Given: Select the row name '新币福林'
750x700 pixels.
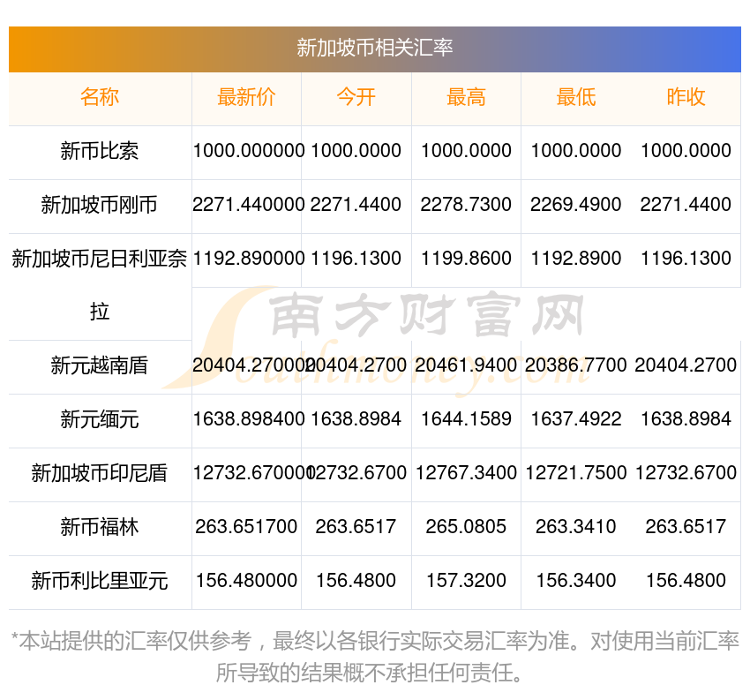Looking at the screenshot, I should click(100, 527).
